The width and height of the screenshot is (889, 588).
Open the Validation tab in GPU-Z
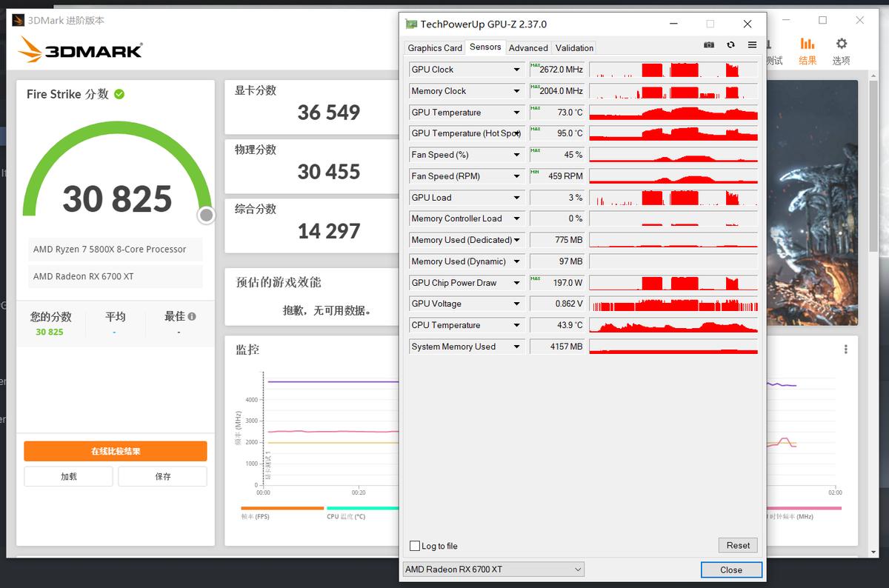click(x=573, y=47)
